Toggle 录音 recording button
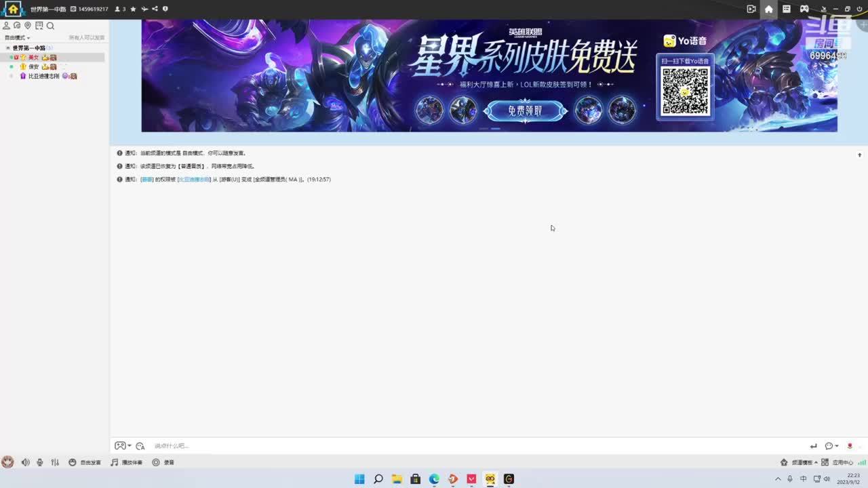Image resolution: width=868 pixels, height=488 pixels. pos(163,462)
